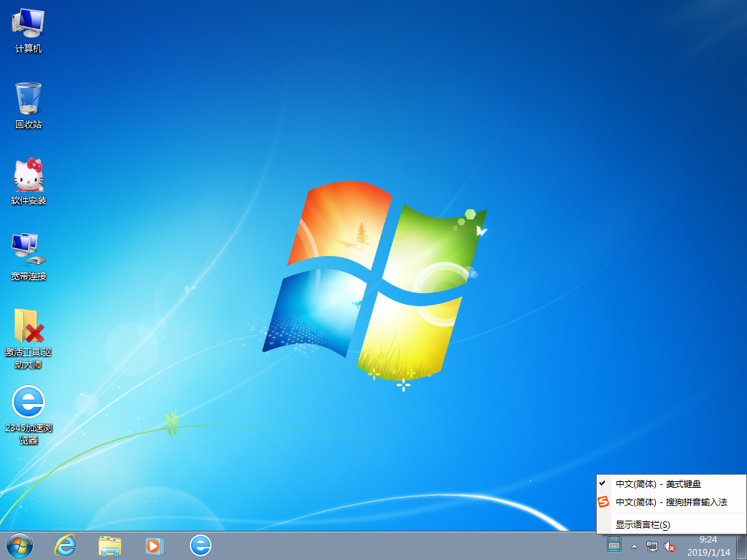Start Internet Explorer from the taskbar
747x560 pixels.
point(64,545)
